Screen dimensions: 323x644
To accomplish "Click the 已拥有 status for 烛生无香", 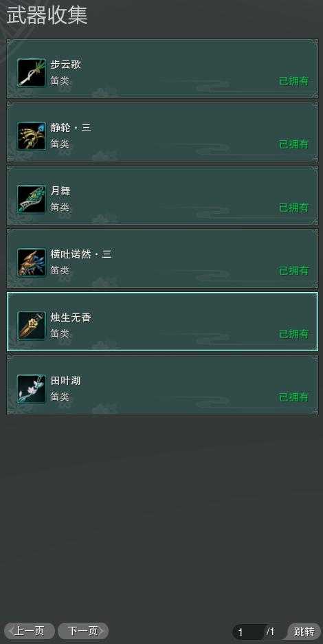I will coord(294,334).
